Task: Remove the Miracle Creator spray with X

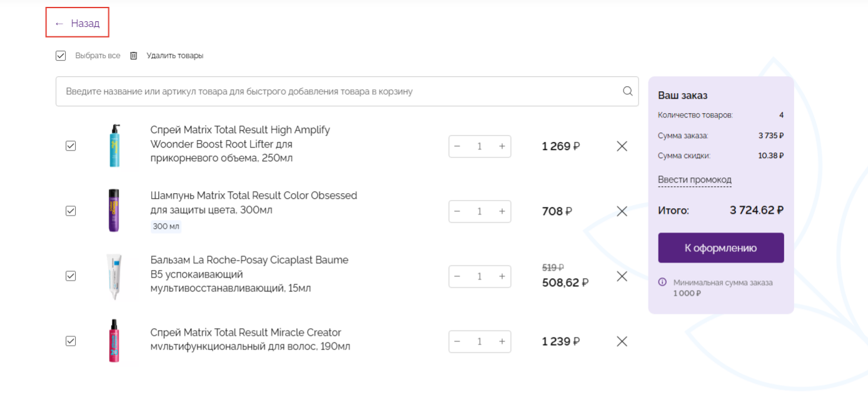Action: coord(622,341)
